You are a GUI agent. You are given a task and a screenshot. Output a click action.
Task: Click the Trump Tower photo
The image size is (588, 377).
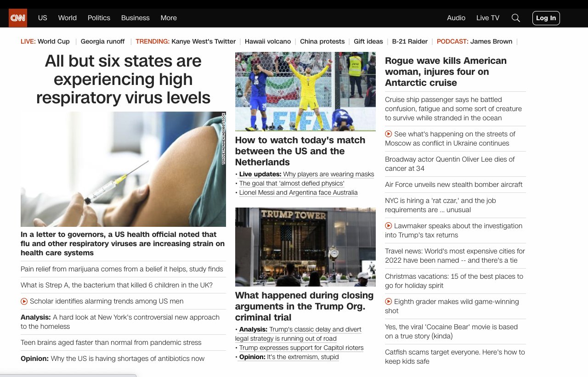305,247
